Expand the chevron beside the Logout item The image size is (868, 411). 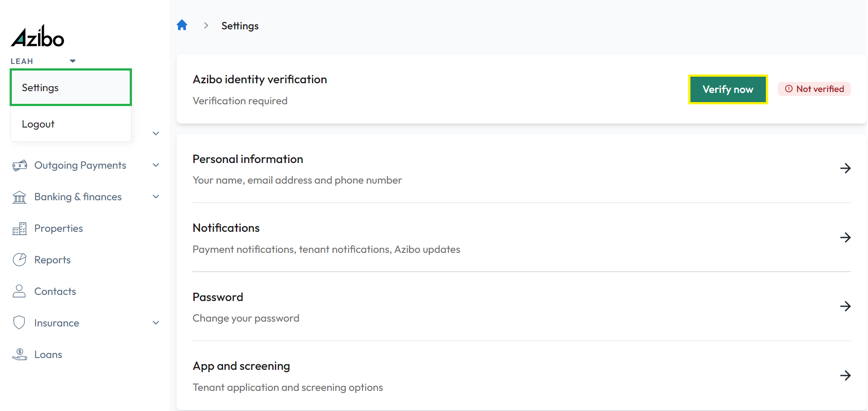tap(156, 133)
